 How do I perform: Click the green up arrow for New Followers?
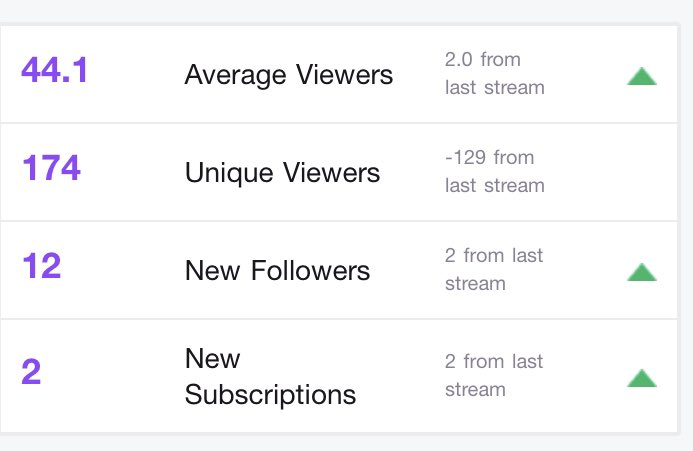[x=642, y=272]
